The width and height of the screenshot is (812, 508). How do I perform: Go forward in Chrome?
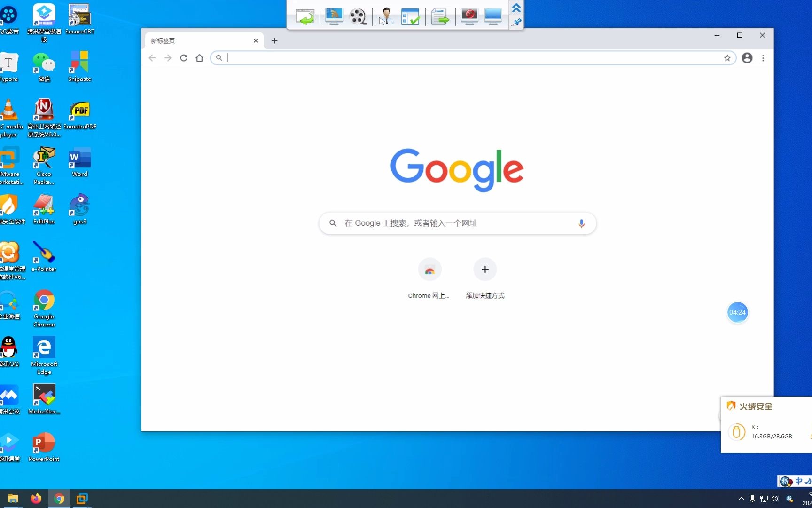tap(168, 58)
